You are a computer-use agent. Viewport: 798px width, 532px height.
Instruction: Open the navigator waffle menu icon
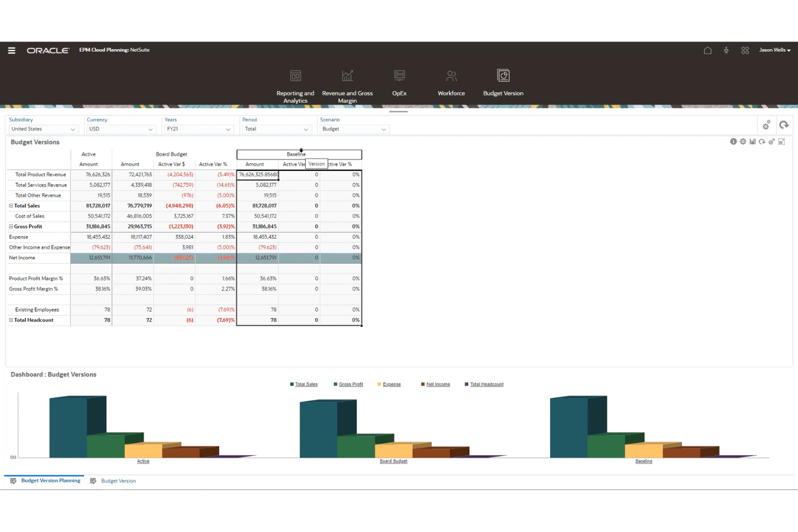pos(745,50)
